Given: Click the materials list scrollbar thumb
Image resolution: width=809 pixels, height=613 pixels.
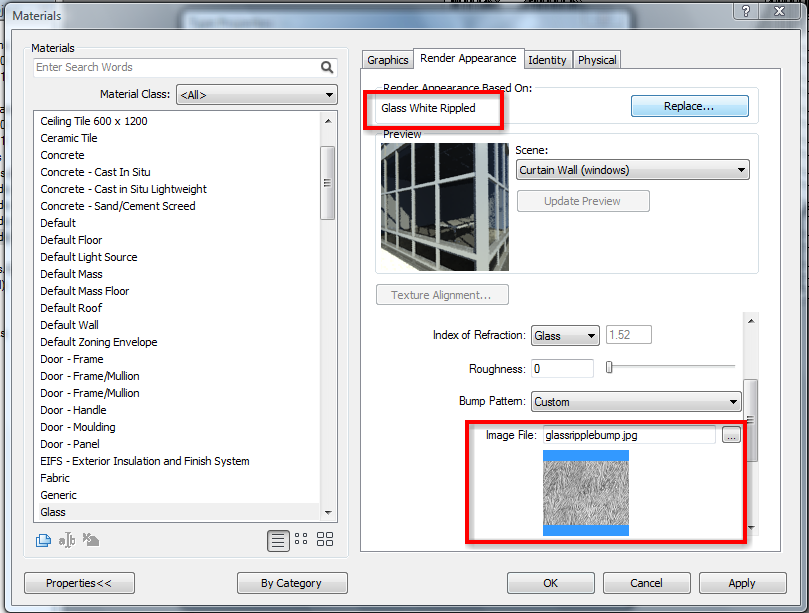Looking at the screenshot, I should (x=327, y=183).
